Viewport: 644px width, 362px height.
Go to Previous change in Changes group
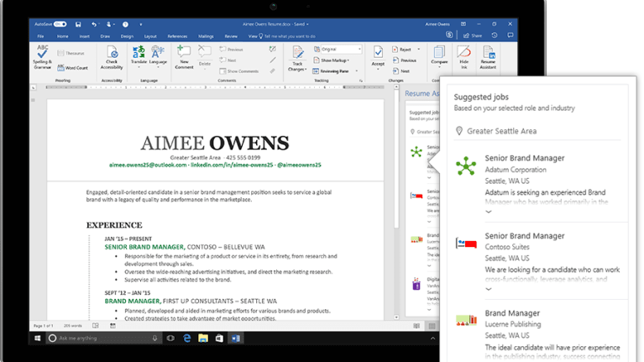(x=405, y=60)
